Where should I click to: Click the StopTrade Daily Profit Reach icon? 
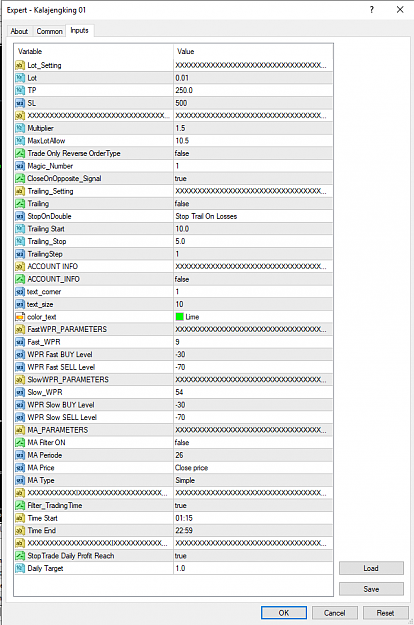(20, 556)
